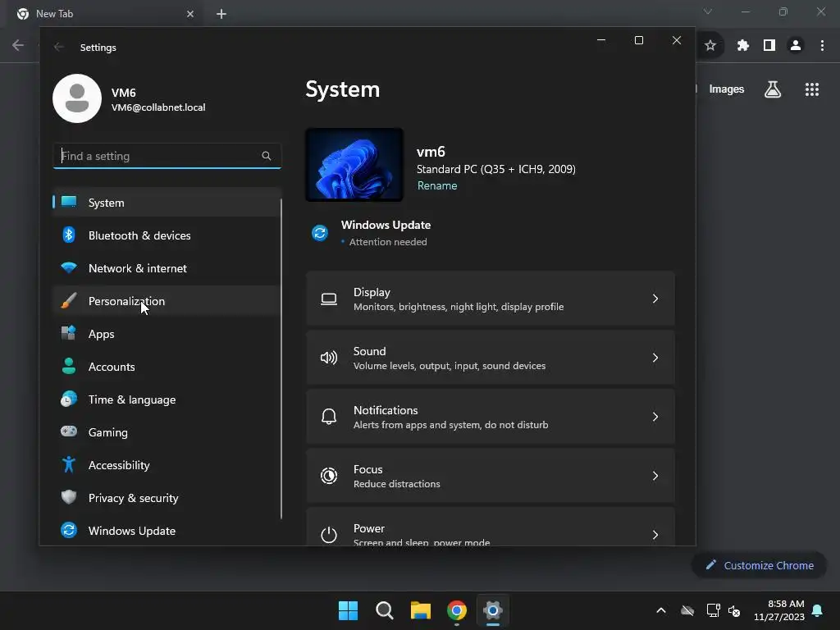
Task: Click Chrome bookmark star icon
Action: 710,46
